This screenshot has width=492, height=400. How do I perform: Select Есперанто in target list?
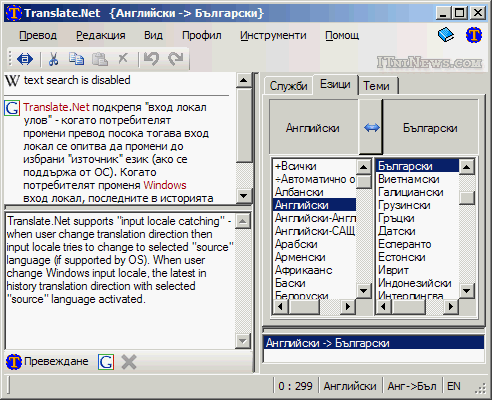pos(418,244)
